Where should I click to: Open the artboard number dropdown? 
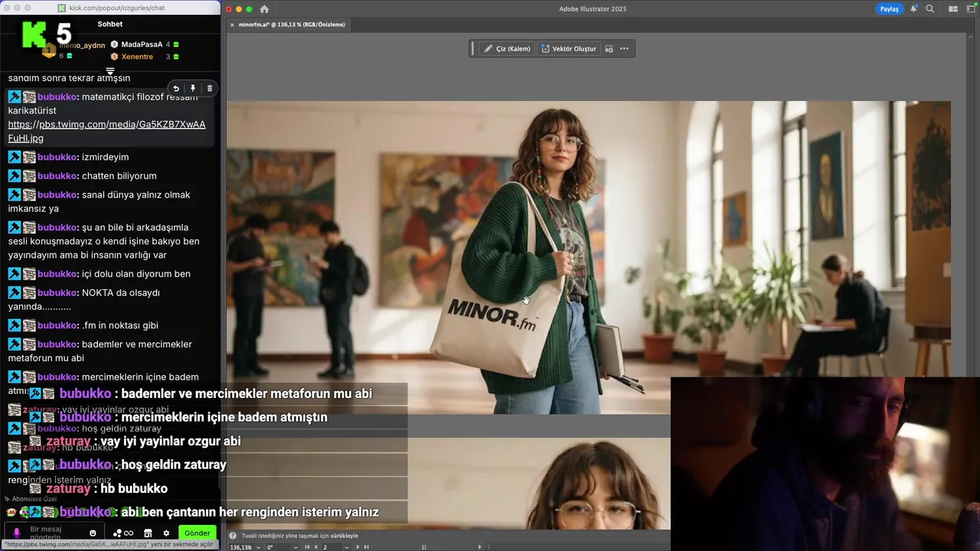(x=347, y=547)
